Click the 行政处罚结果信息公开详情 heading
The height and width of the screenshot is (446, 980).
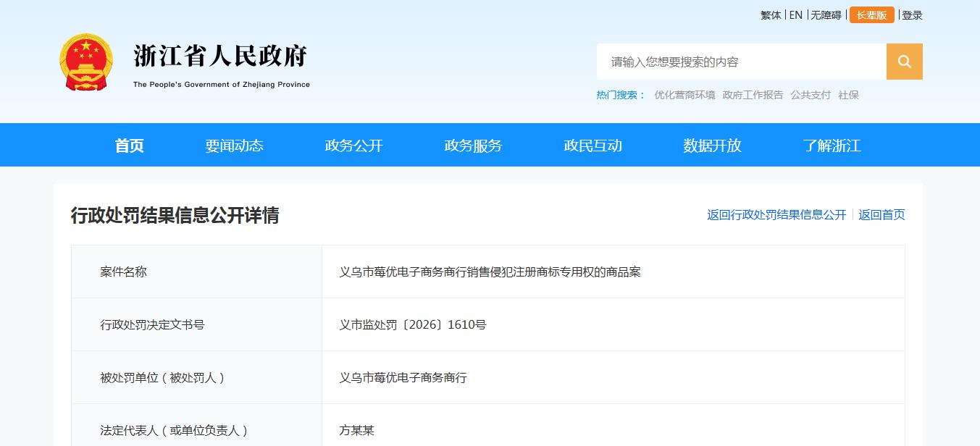[175, 215]
